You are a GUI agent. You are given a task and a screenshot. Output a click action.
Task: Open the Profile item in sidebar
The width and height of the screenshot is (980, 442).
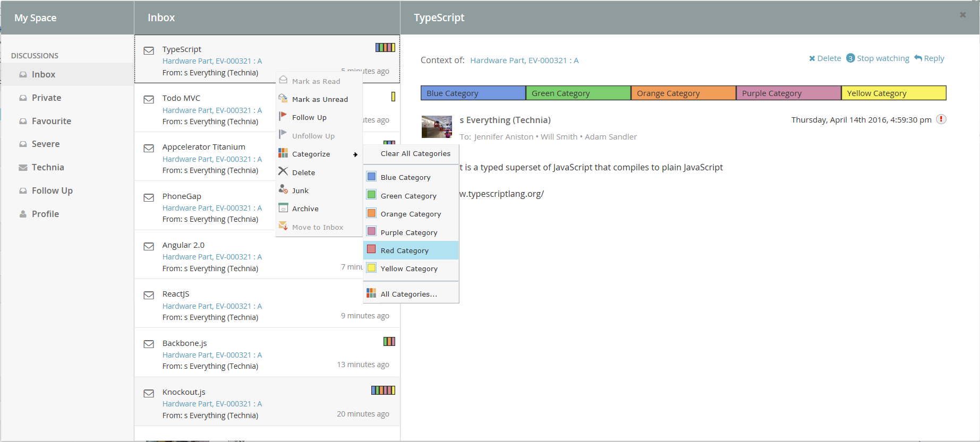tap(45, 214)
